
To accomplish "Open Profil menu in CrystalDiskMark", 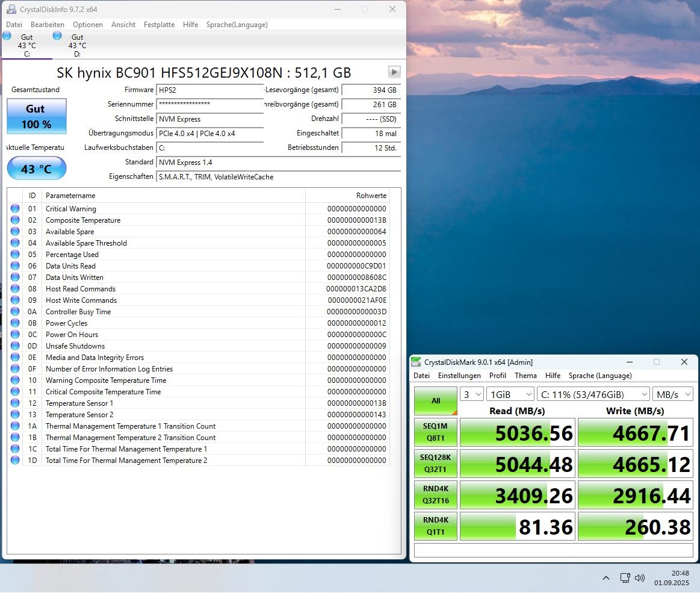I will (498, 376).
